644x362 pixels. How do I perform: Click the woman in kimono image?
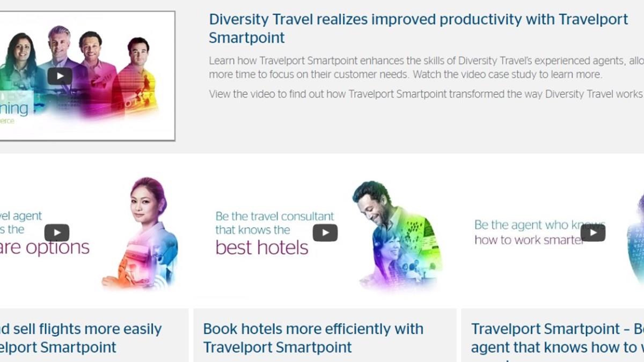coord(140,233)
